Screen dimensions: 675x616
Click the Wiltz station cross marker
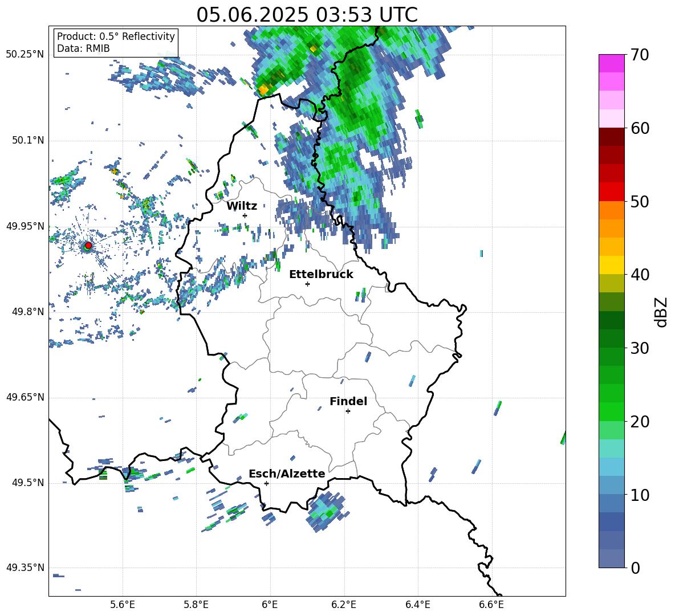245,215
